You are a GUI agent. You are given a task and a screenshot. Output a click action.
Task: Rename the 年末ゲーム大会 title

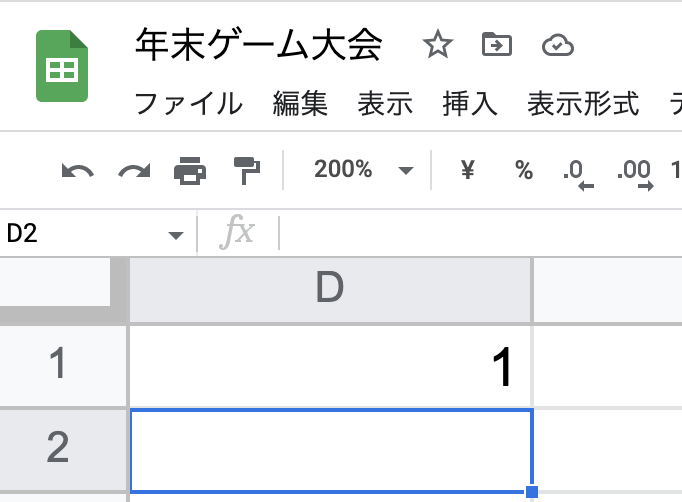pos(259,44)
